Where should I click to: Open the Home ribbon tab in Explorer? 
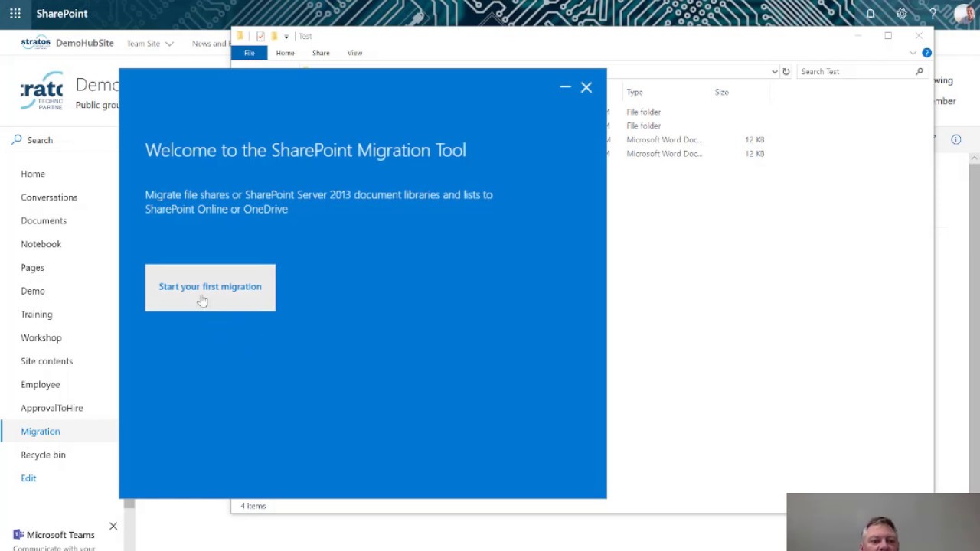point(285,53)
